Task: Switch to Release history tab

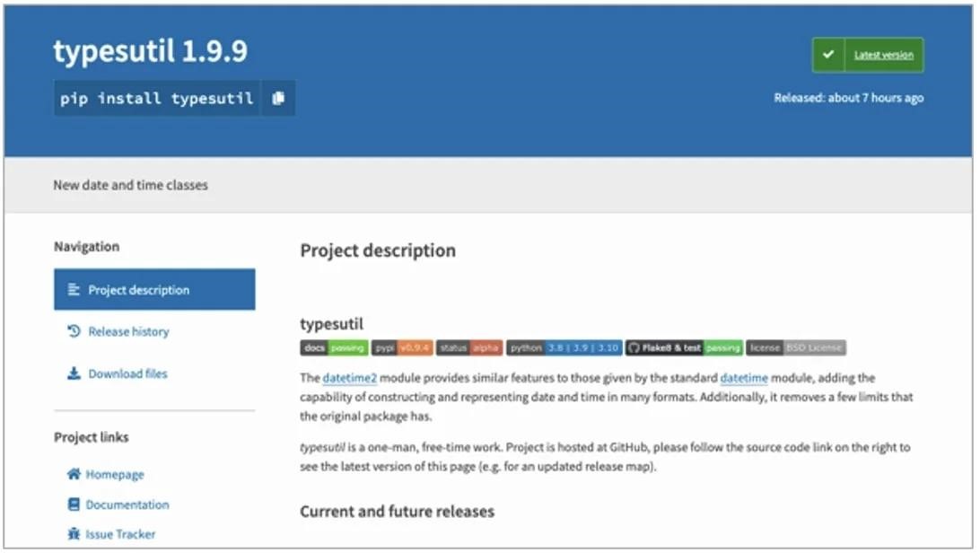Action: (x=128, y=331)
